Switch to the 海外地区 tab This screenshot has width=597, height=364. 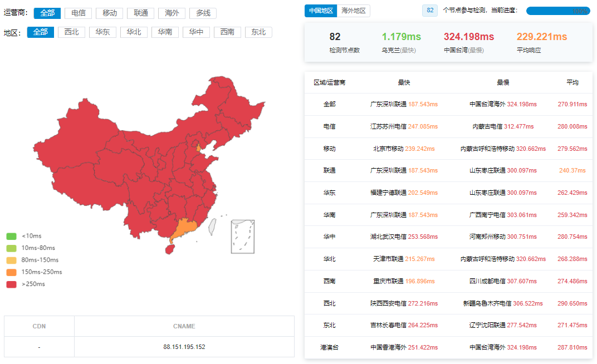(354, 11)
